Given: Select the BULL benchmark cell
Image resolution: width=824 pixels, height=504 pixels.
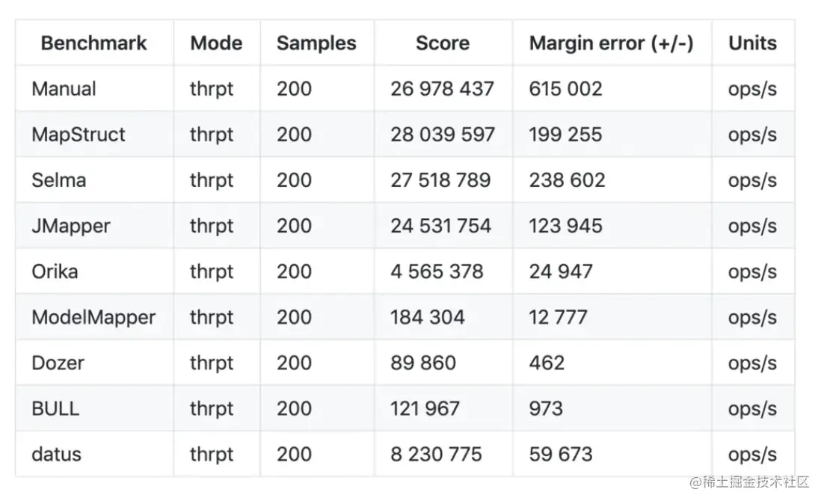Looking at the screenshot, I should (55, 408).
